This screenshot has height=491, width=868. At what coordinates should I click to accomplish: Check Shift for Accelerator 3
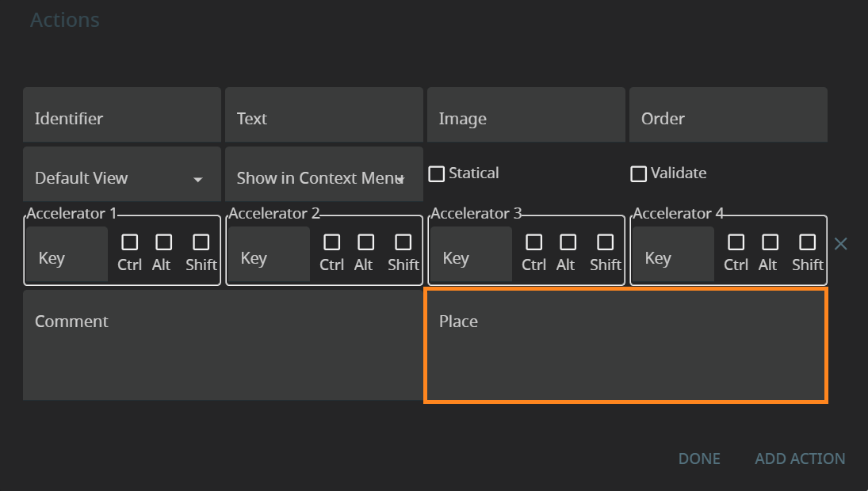pos(606,242)
